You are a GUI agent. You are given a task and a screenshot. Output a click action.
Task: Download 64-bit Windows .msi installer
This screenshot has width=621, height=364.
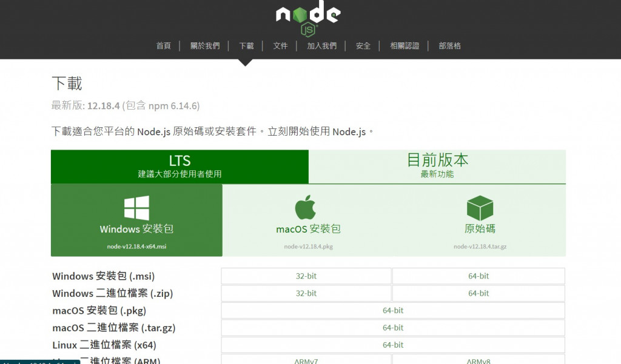478,276
